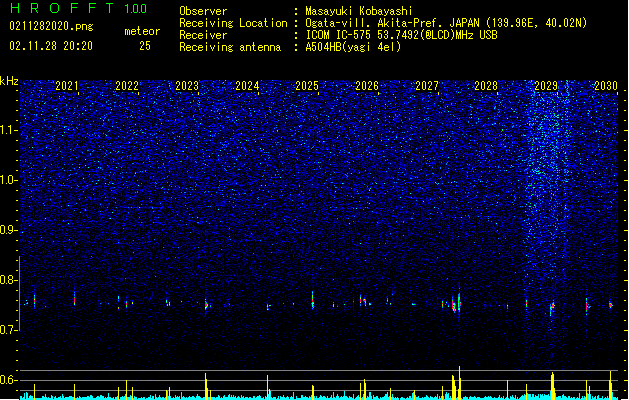Click the A504HB(yagi 4el) antenna text
629x400 pixels.
click(353, 47)
